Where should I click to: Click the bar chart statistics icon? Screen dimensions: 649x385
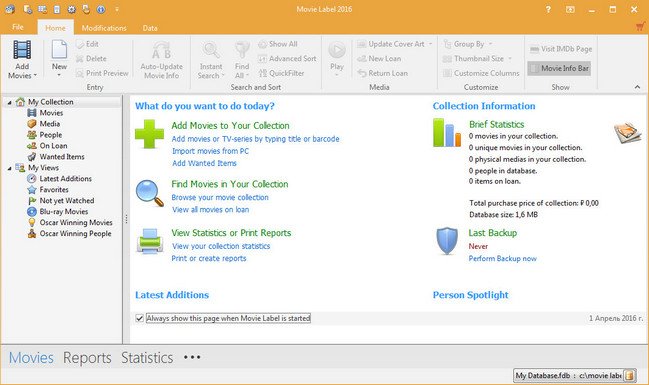coord(447,132)
